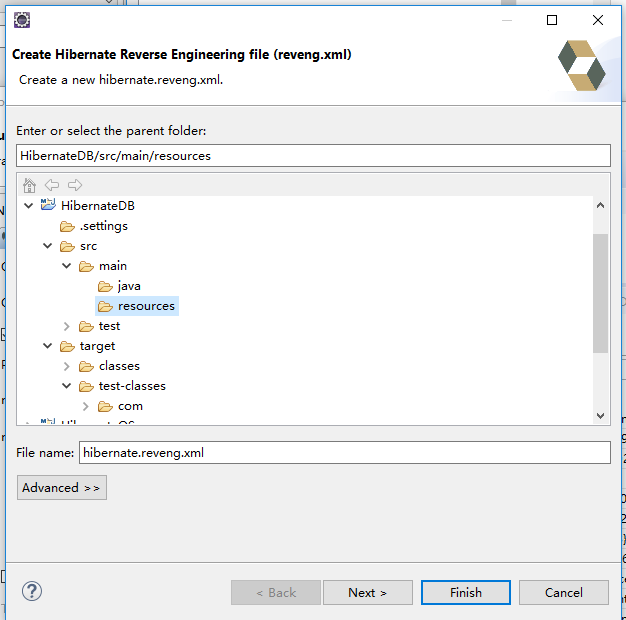Select the test-classes label in tree
This screenshot has height=620, width=626.
pyautogui.click(x=132, y=386)
